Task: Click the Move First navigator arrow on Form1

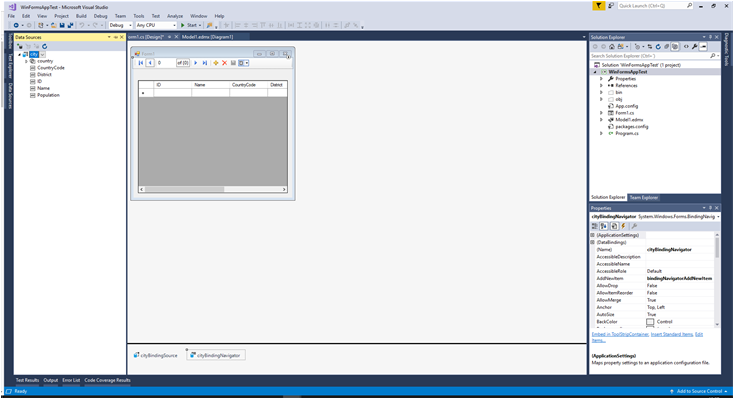Action: (x=141, y=63)
